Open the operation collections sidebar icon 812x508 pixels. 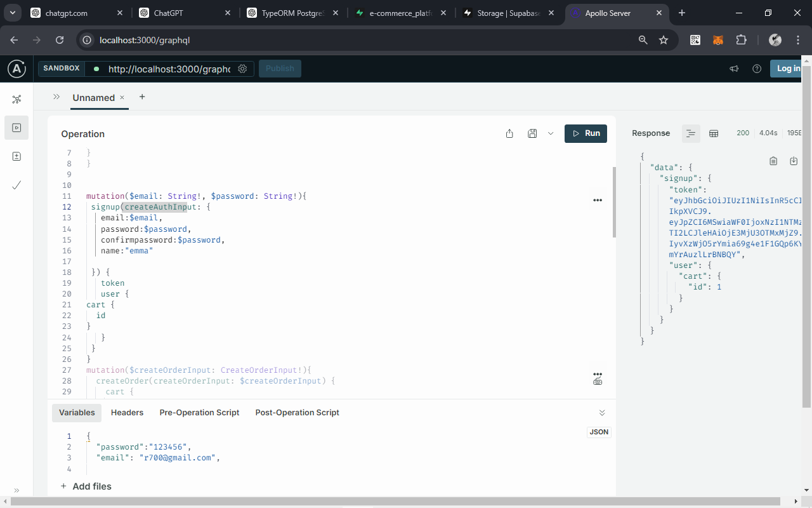16,156
